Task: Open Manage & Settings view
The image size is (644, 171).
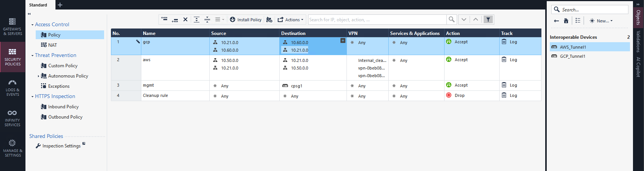Action: click(13, 148)
